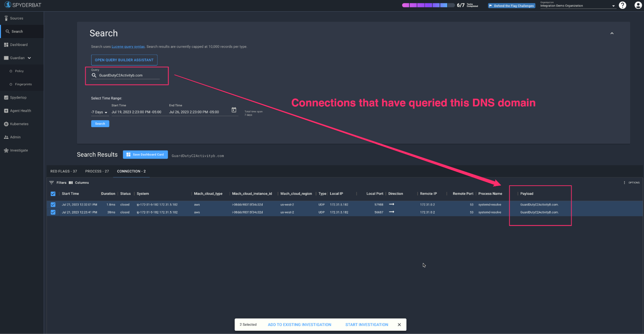Click the Kubernetes sidebar icon
644x334 pixels.
[6, 124]
